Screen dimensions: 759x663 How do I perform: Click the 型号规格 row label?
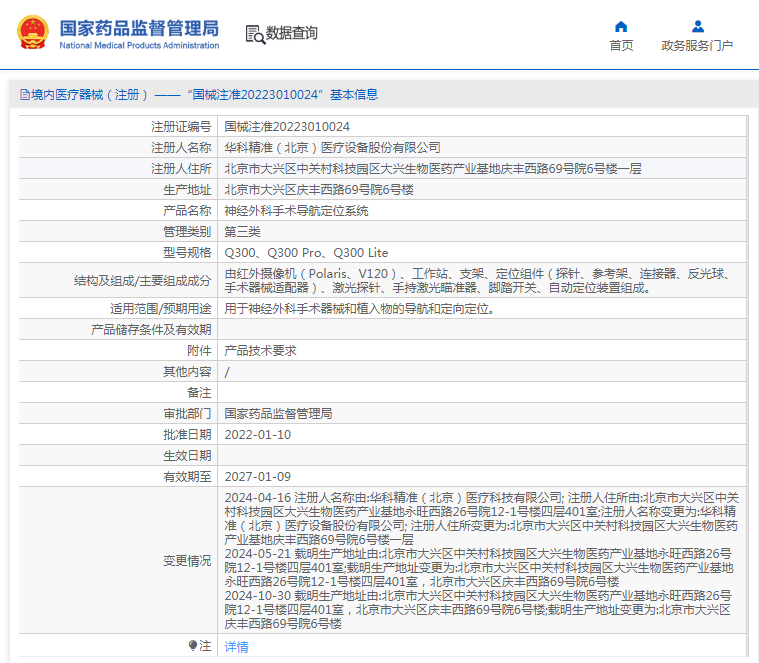click(x=187, y=253)
